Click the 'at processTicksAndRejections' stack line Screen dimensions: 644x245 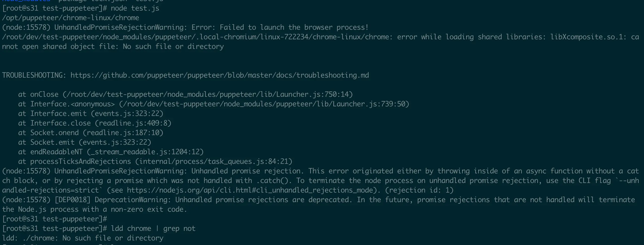(x=155, y=161)
